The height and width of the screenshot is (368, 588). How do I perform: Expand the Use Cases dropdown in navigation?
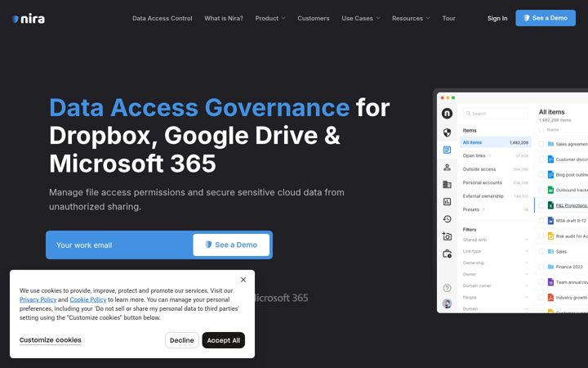coord(361,18)
